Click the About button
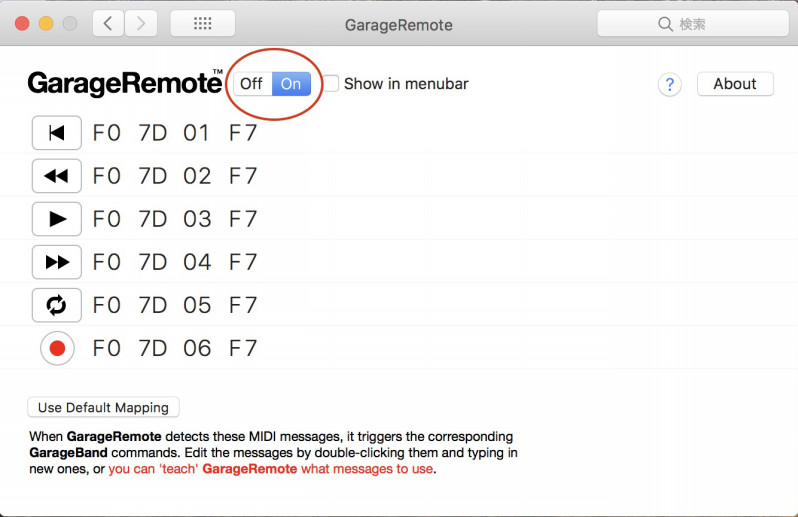 [x=734, y=84]
